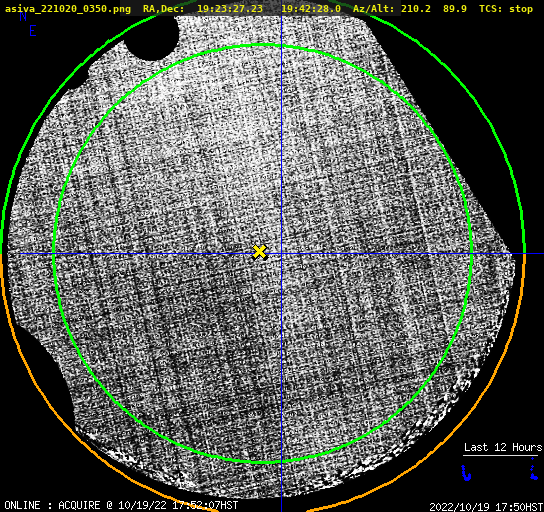Click the yellow X telescope pointing marker
This screenshot has width=544, height=512.
259,252
